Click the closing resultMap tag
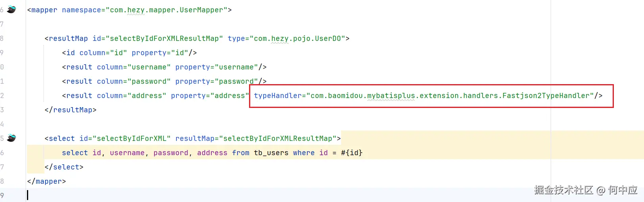Image resolution: width=644 pixels, height=202 pixels. point(71,110)
